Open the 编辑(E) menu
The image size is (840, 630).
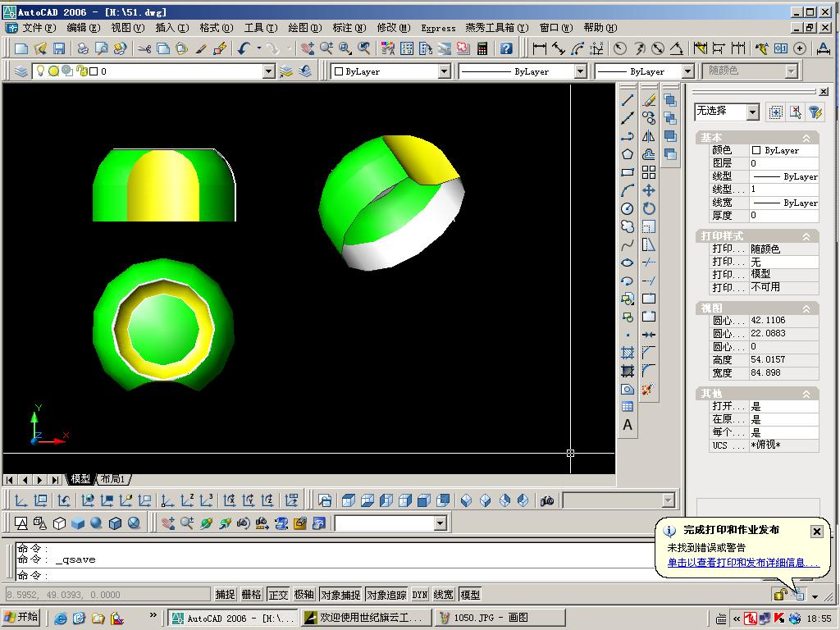click(x=84, y=27)
